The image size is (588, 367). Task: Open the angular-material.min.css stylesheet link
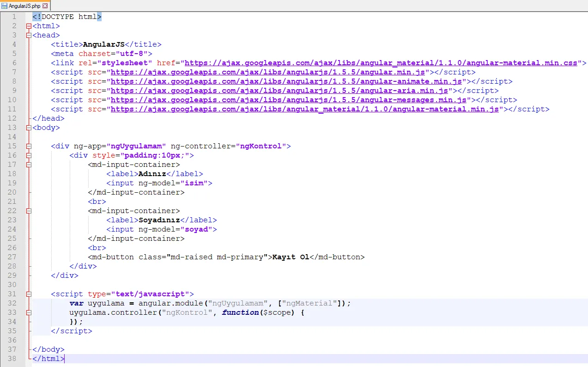[x=381, y=63]
